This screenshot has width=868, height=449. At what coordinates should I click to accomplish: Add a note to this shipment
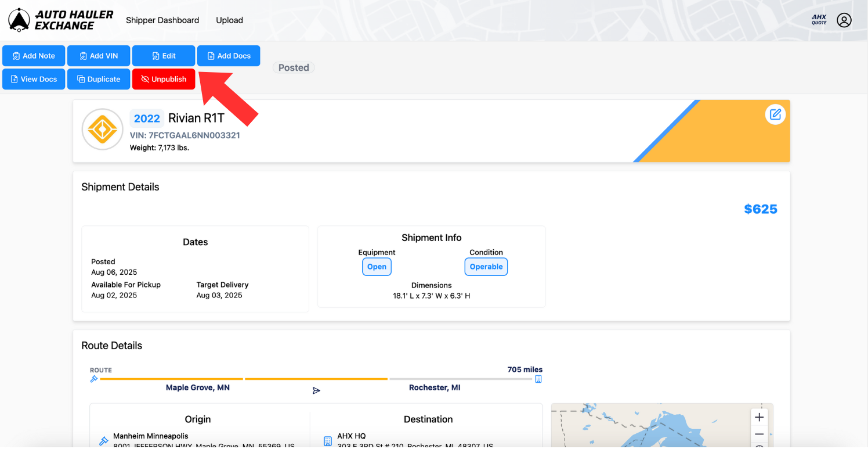click(34, 56)
